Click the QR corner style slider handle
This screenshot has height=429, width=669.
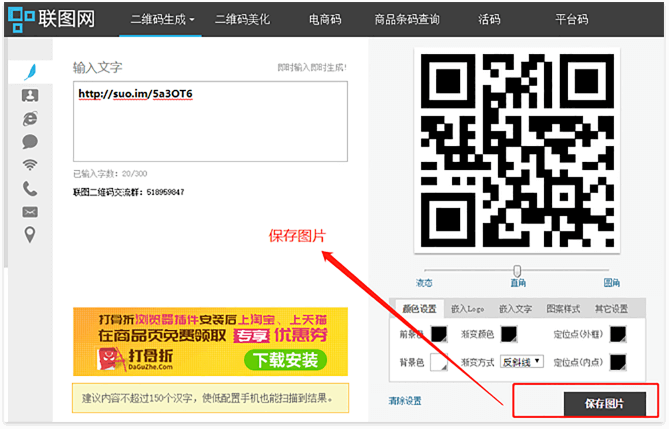coord(517,270)
